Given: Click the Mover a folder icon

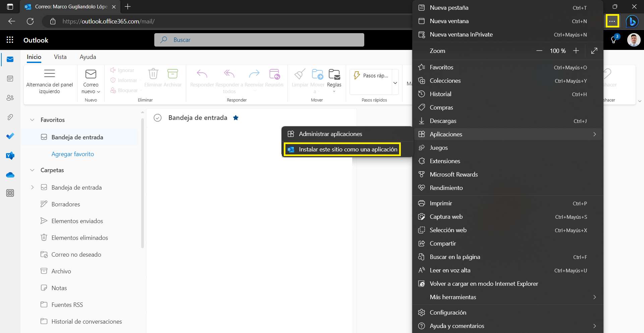Looking at the screenshot, I should [x=317, y=74].
